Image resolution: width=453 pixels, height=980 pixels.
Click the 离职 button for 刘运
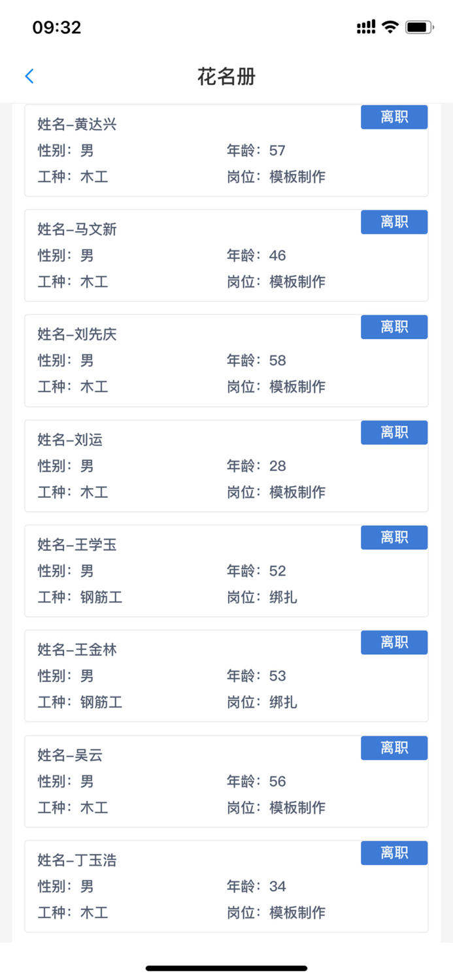pos(394,433)
